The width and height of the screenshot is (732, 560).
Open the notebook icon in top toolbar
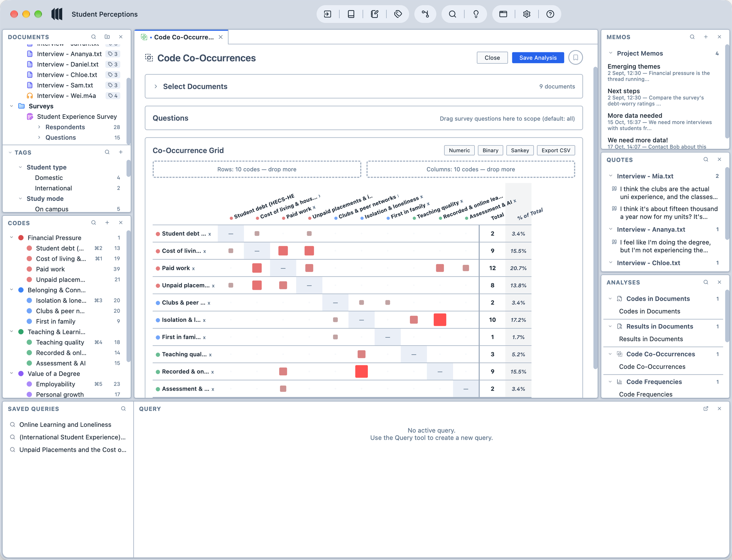pyautogui.click(x=351, y=14)
